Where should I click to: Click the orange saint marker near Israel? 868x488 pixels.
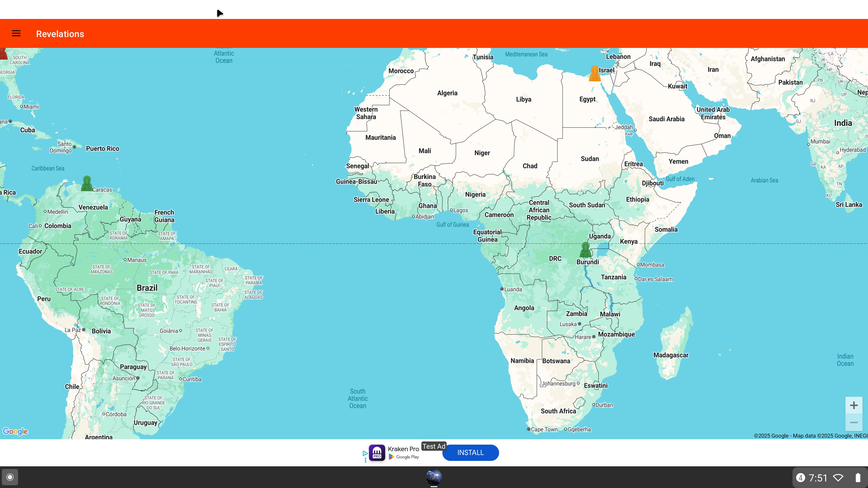pyautogui.click(x=594, y=74)
